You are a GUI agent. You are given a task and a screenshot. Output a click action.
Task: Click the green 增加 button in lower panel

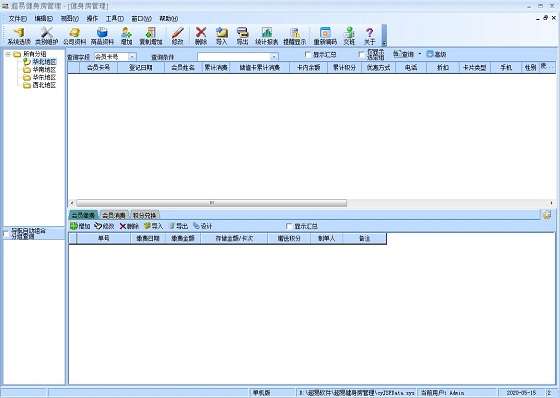(80, 226)
